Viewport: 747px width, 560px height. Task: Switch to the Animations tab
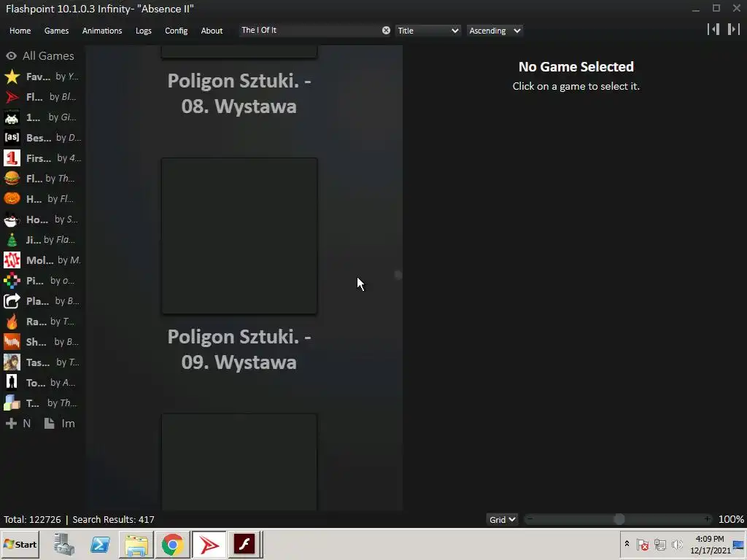[x=102, y=31]
